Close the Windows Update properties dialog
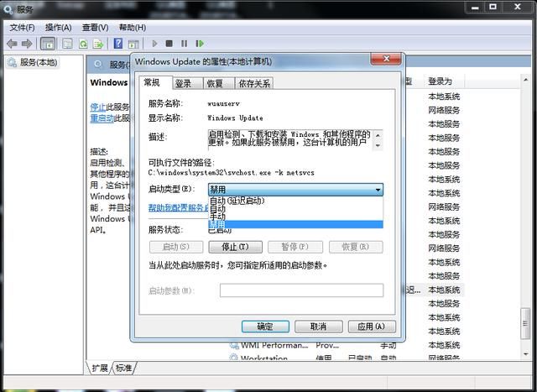Viewport: 537px width, 392px height. coord(386,59)
